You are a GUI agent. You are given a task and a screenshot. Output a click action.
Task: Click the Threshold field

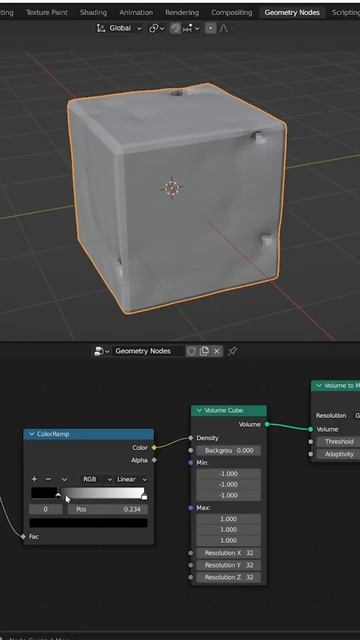(338, 442)
